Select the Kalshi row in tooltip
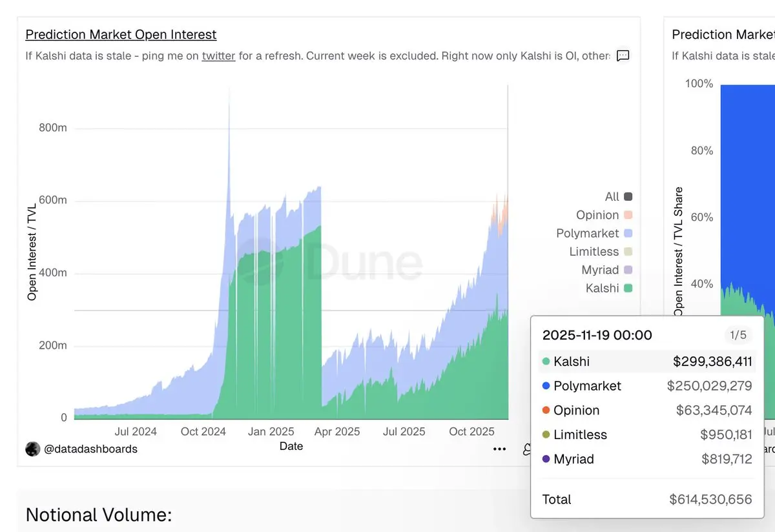The image size is (775, 532). 647,362
